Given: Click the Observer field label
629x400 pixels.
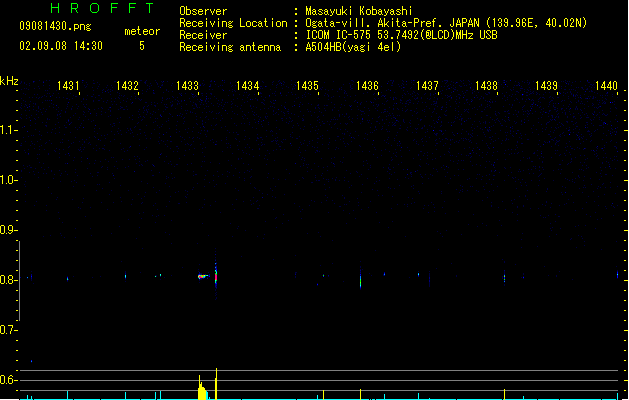Looking at the screenshot, I should tap(203, 11).
